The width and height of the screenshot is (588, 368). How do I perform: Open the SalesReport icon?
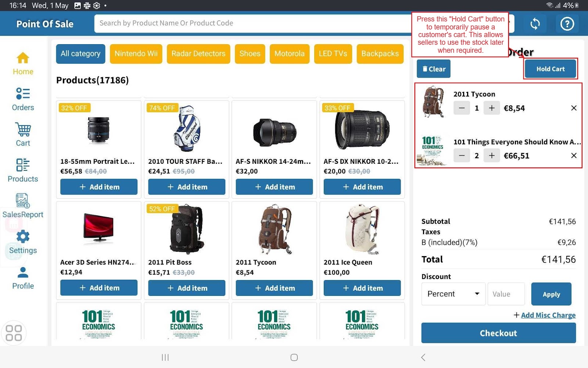point(23,201)
